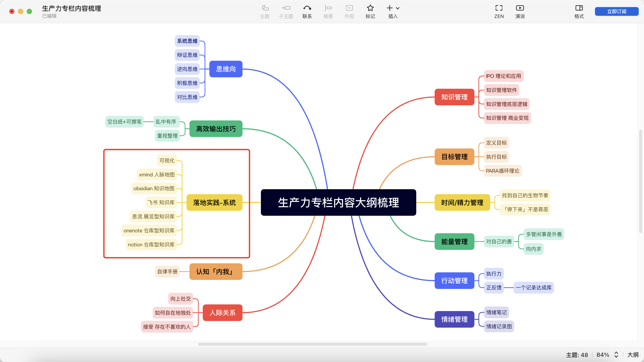644x362 pixels.
Task: Open the 84% zoom level stepper
Action: click(x=616, y=355)
